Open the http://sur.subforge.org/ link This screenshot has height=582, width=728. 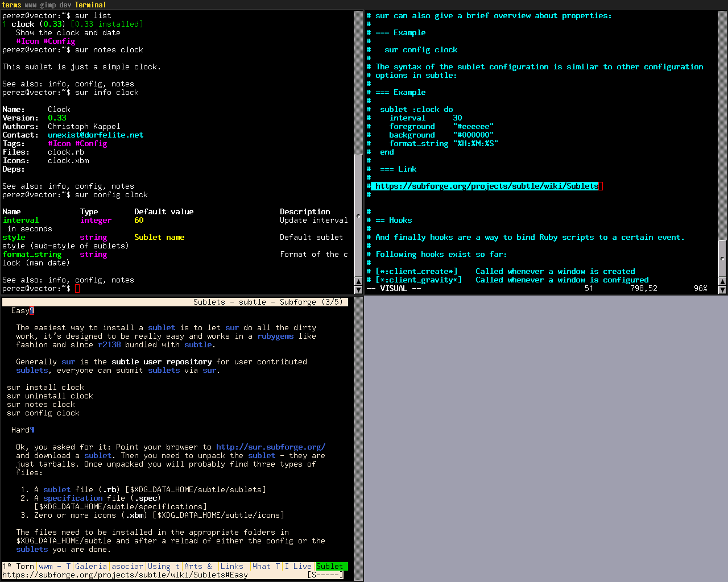tap(271, 447)
